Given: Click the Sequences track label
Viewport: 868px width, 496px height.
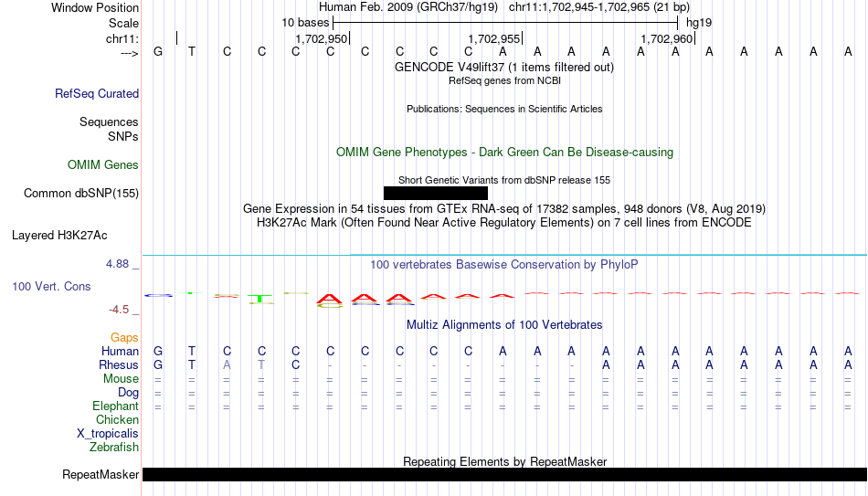Looking at the screenshot, I should tap(109, 121).
